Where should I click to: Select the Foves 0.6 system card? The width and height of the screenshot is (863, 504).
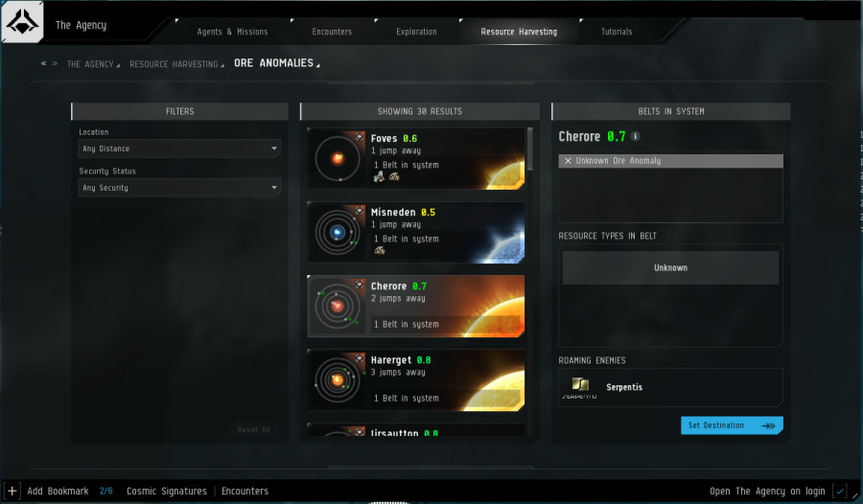tap(415, 158)
